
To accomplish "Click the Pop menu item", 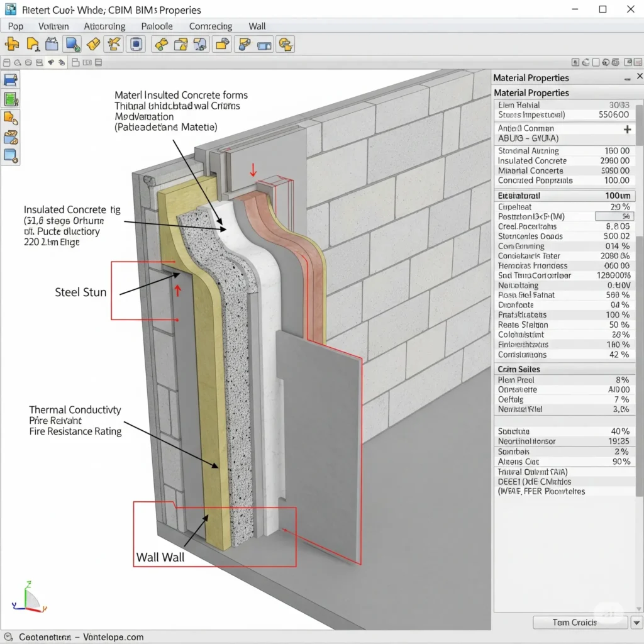I will pos(15,26).
